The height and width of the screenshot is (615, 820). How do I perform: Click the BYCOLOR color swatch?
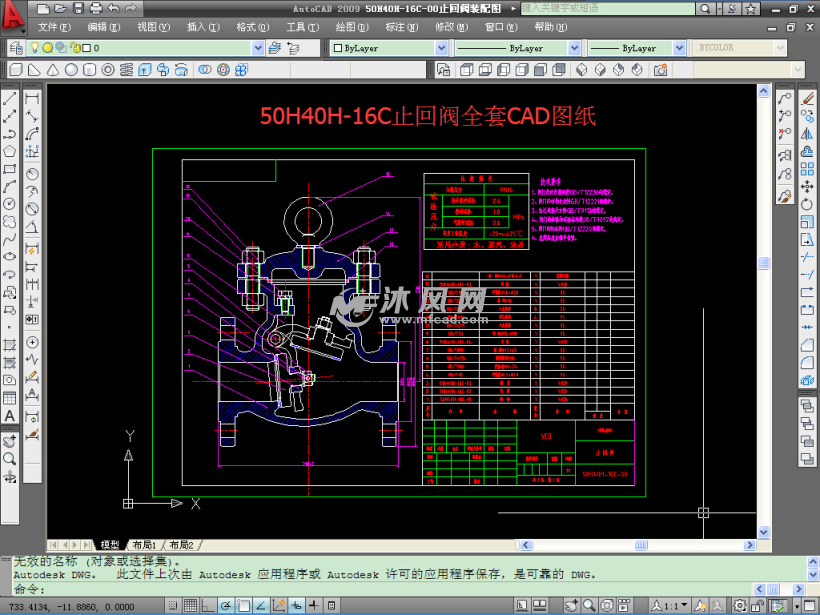pyautogui.click(x=742, y=46)
